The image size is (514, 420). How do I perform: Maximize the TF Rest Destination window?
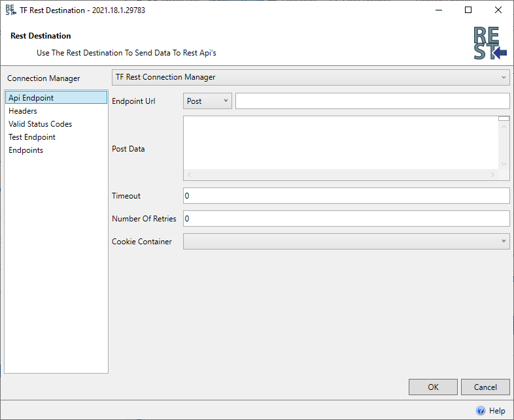(468, 10)
